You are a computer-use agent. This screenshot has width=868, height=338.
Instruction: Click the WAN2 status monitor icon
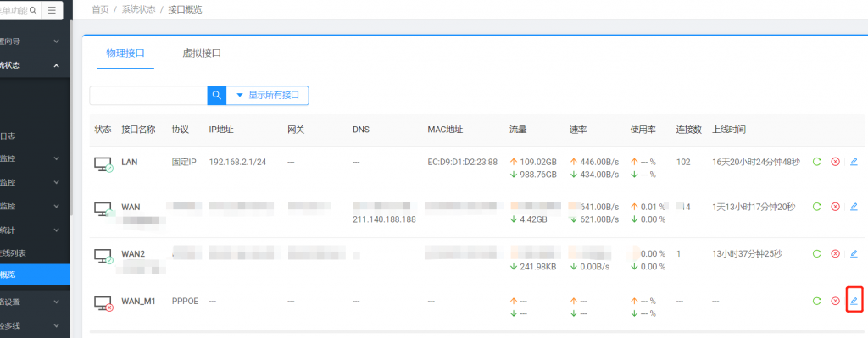[103, 257]
